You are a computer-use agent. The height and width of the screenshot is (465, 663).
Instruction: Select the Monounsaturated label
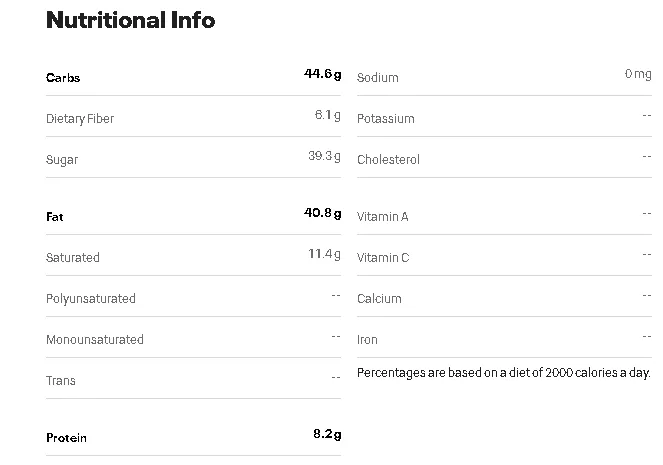(95, 340)
